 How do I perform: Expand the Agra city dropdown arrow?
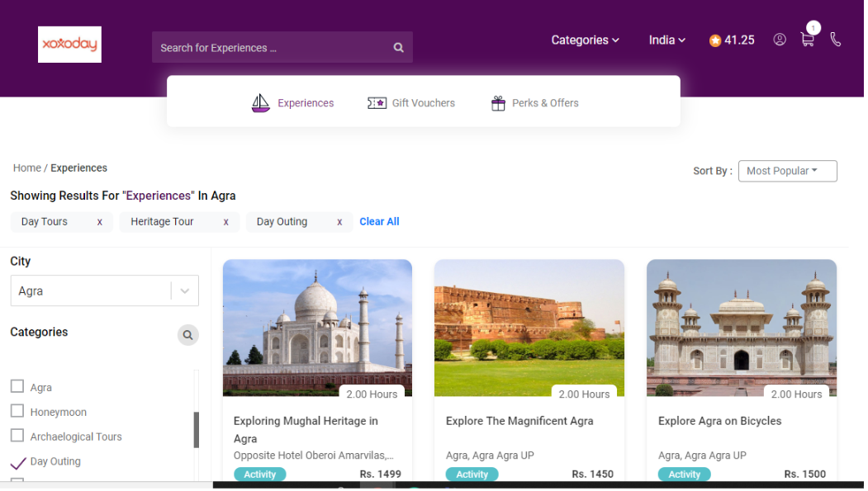[186, 292]
